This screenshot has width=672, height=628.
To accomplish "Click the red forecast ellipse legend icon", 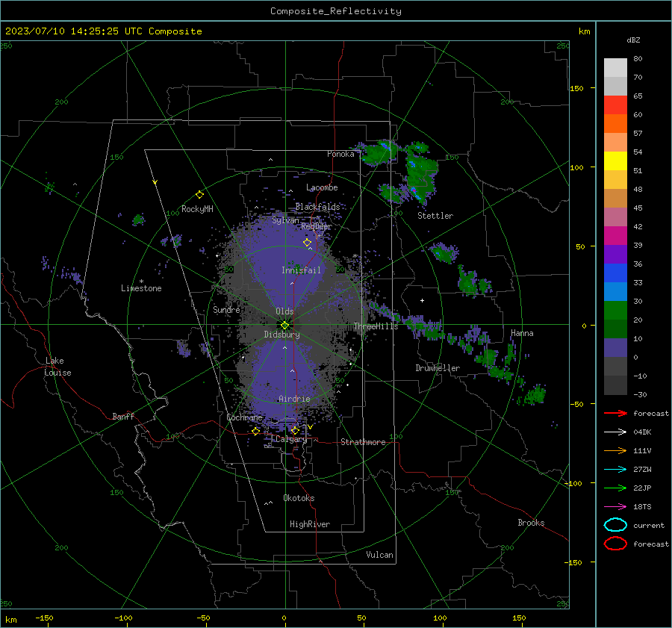I will pyautogui.click(x=615, y=544).
